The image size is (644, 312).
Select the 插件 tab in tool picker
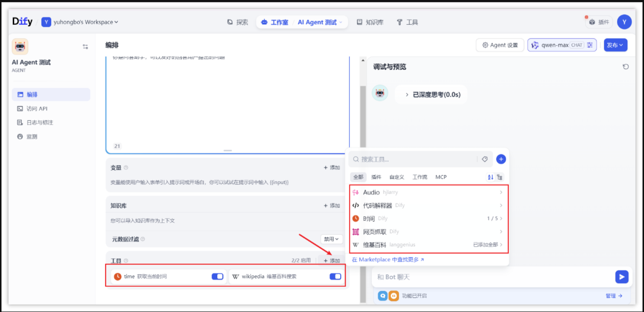[376, 177]
